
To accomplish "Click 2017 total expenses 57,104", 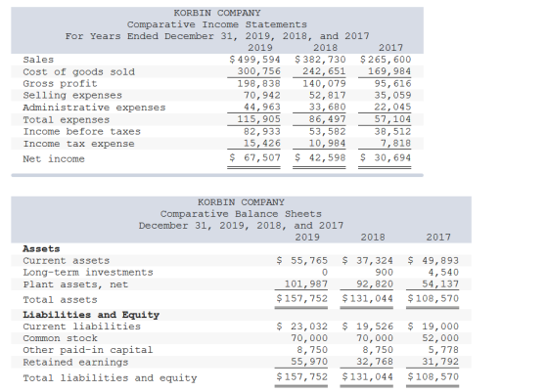I will (x=392, y=119).
